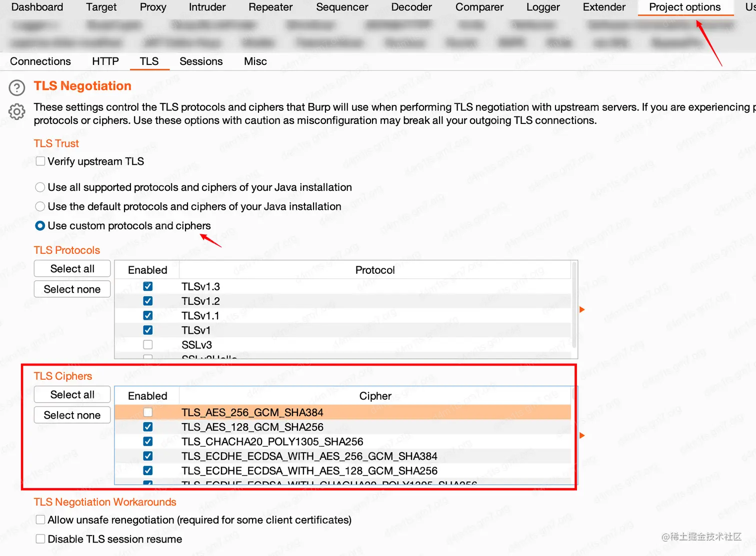Toggle the TLSv1.2 protocol checkbox

147,301
